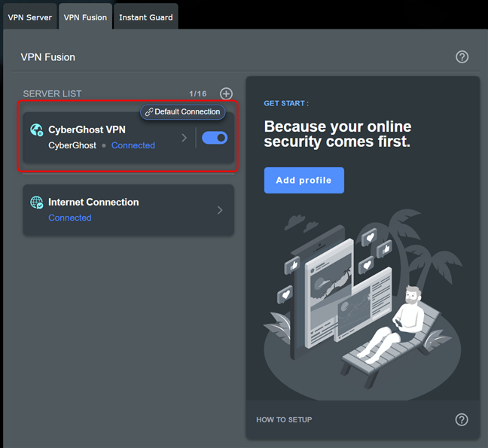
Task: Expand Internet Connection details chevron
Action: point(220,210)
